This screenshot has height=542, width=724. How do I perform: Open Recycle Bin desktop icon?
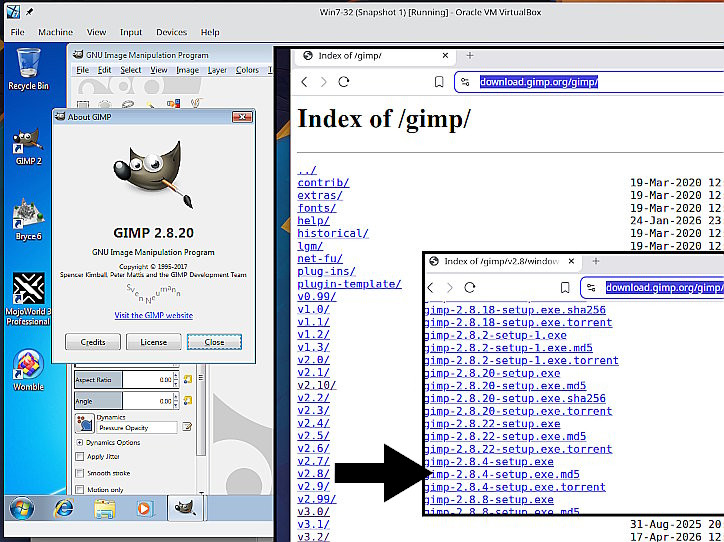click(28, 69)
